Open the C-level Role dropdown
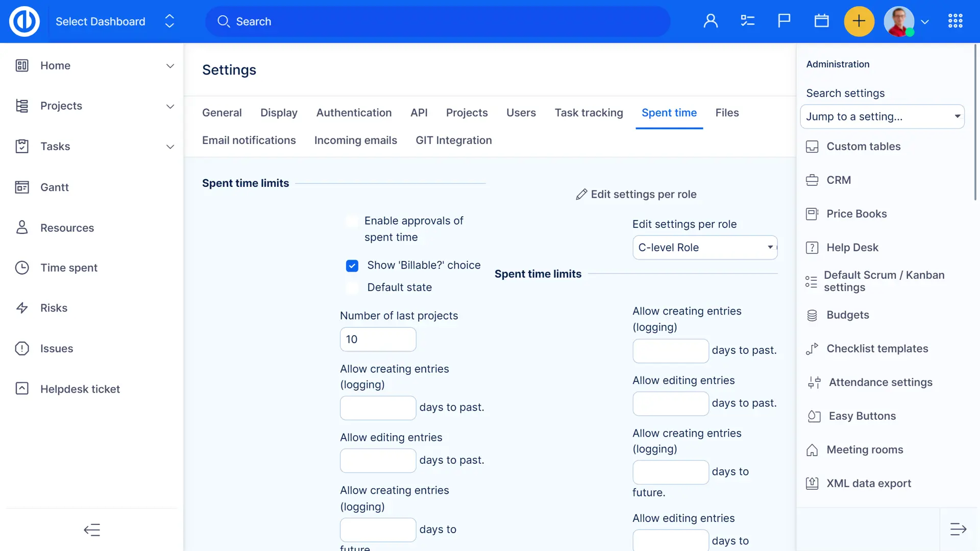This screenshot has height=551, width=980. click(x=704, y=248)
